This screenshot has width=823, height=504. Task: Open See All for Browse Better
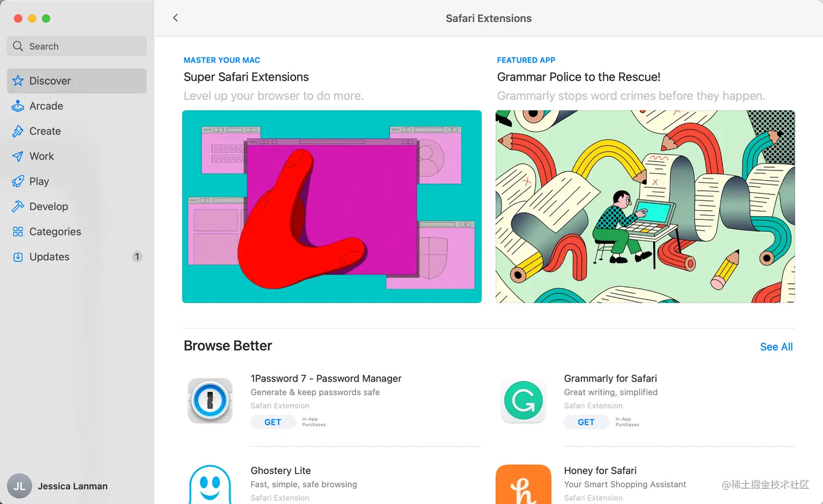pos(776,347)
